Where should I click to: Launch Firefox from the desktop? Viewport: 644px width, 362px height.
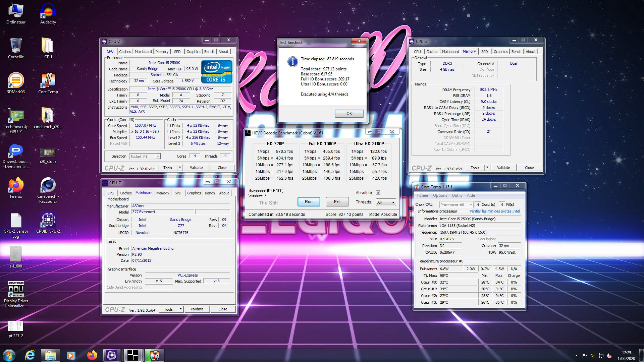coord(16,188)
